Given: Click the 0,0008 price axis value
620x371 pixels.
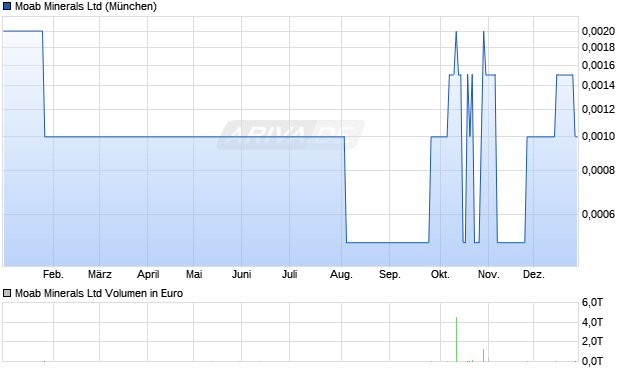Looking at the screenshot, I should coord(598,170).
